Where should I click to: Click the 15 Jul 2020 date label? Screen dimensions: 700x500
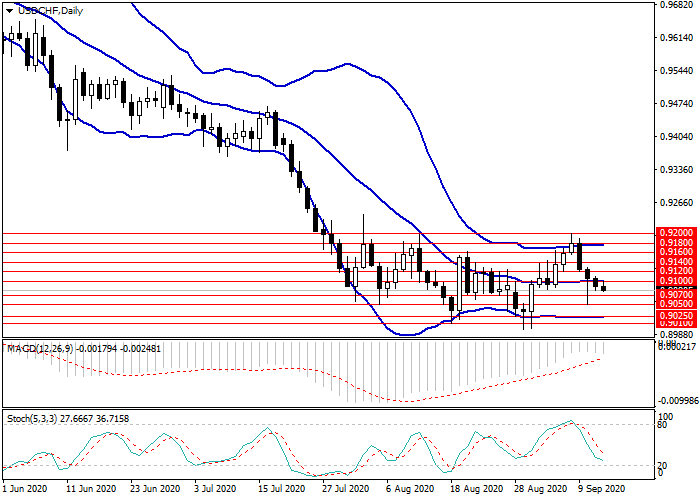[x=280, y=491]
